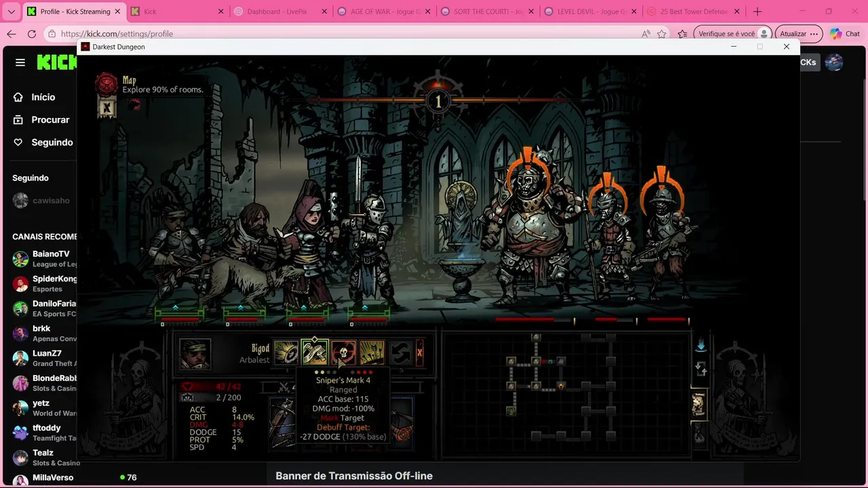Click the torch light level indicator

click(x=438, y=102)
